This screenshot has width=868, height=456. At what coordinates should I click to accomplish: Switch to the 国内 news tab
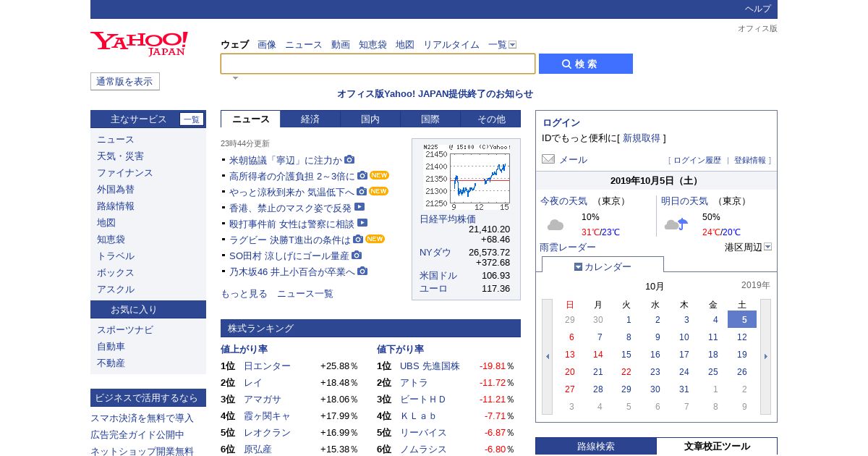point(370,119)
